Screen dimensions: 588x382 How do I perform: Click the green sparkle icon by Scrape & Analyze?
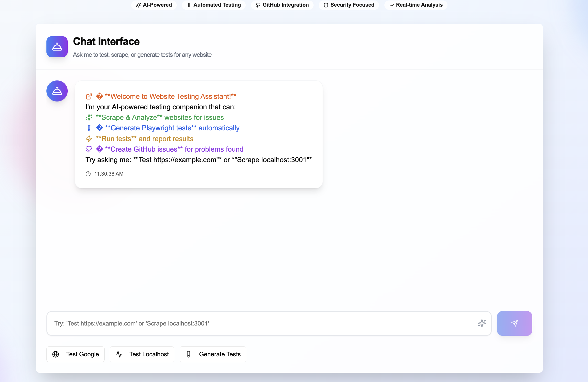point(89,117)
